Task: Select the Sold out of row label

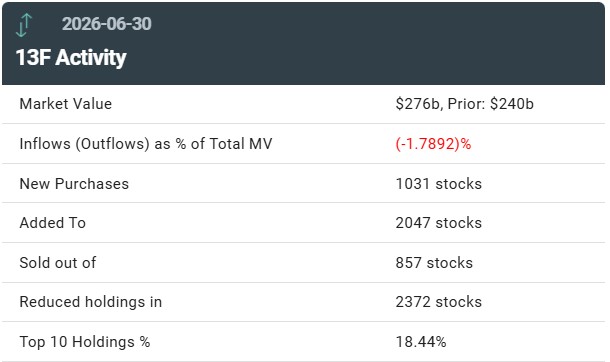Action: point(58,263)
